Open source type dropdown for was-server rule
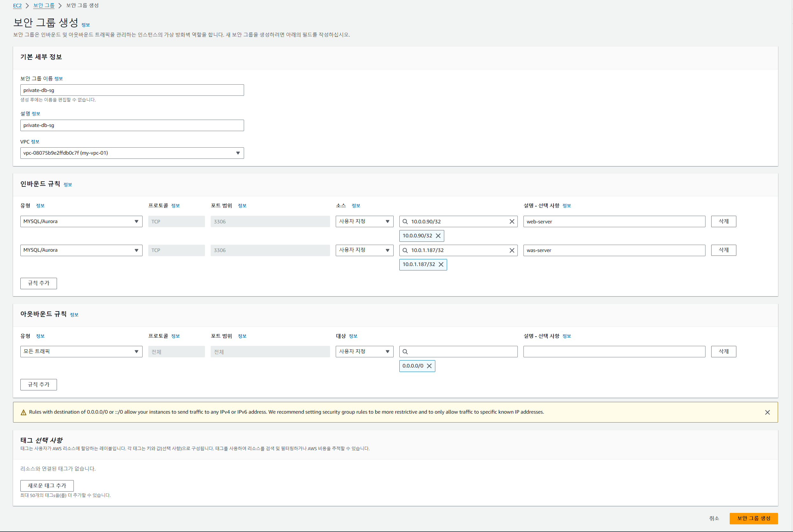The height and width of the screenshot is (532, 793). pos(364,250)
